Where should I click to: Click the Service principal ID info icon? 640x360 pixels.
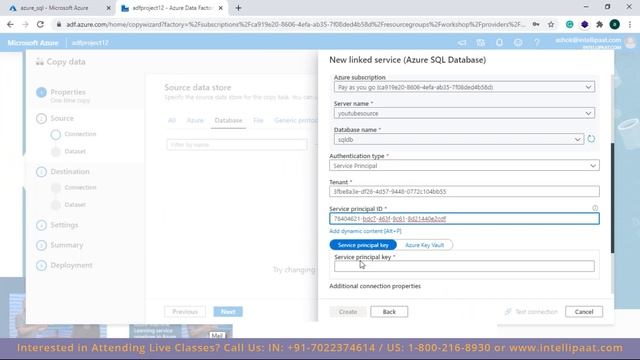pyautogui.click(x=595, y=208)
